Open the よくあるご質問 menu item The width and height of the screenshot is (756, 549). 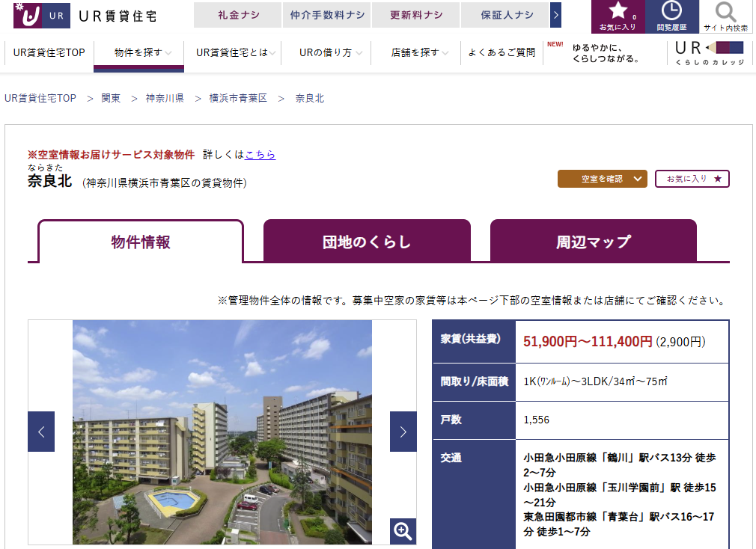tap(502, 52)
